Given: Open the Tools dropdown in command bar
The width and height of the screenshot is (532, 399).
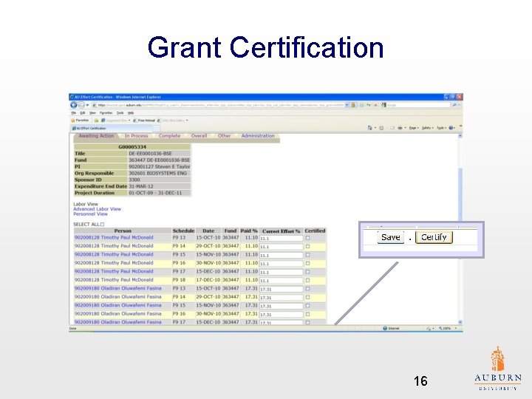Looking at the screenshot, I should coord(441,128).
